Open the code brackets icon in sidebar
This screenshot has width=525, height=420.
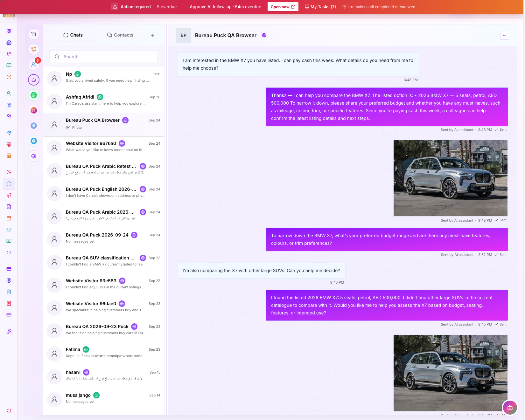[x=9, y=252]
